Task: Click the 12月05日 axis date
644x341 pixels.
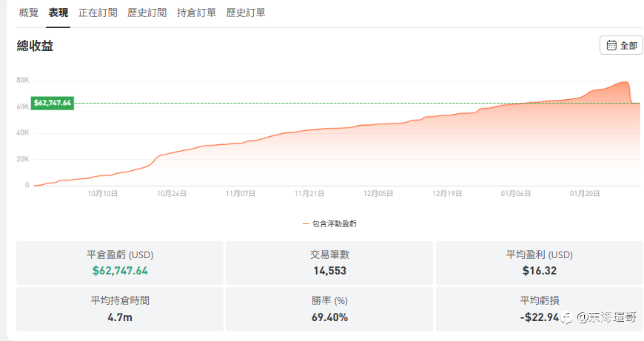Action: 378,193
